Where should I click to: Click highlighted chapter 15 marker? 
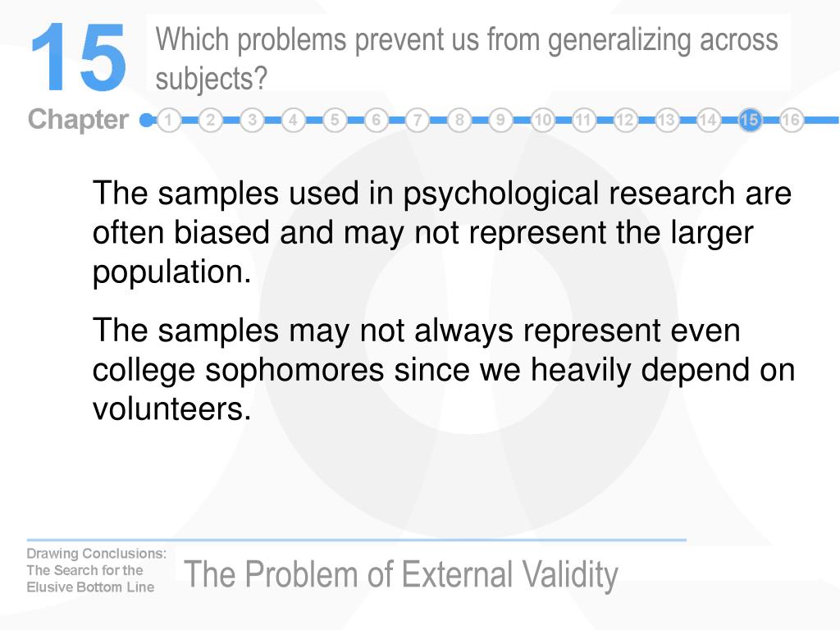tap(750, 120)
